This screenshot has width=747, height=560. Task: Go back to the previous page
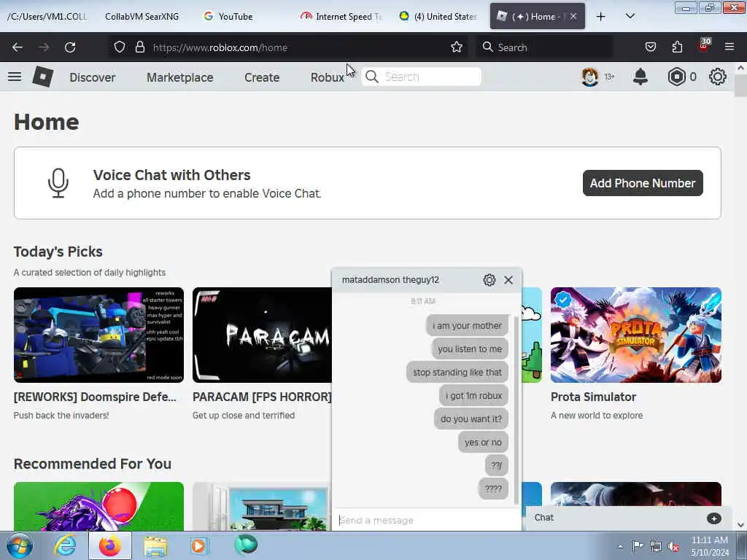pyautogui.click(x=18, y=47)
